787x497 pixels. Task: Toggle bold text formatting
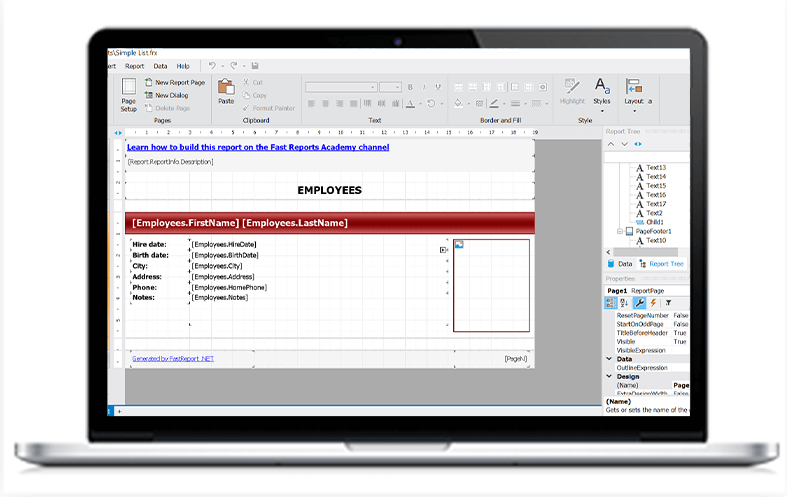[x=410, y=87]
